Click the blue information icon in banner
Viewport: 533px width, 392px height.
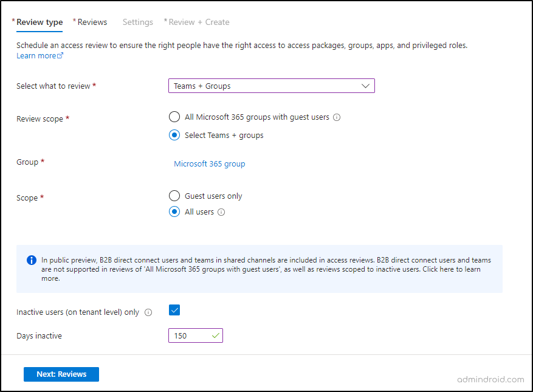(x=32, y=260)
